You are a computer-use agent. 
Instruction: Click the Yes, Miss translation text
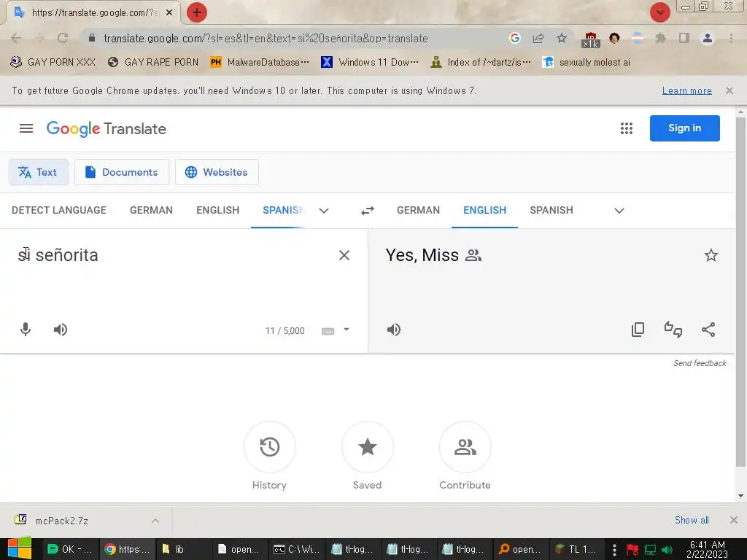point(422,255)
